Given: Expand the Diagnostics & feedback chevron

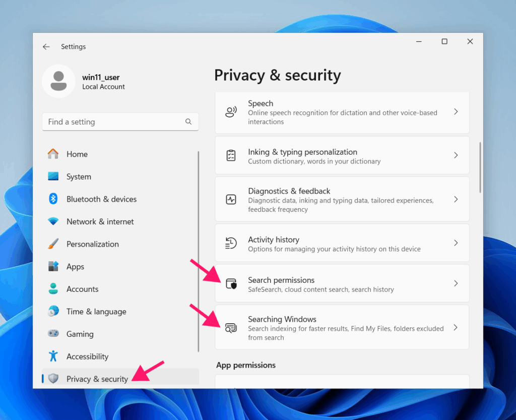Looking at the screenshot, I should (456, 200).
